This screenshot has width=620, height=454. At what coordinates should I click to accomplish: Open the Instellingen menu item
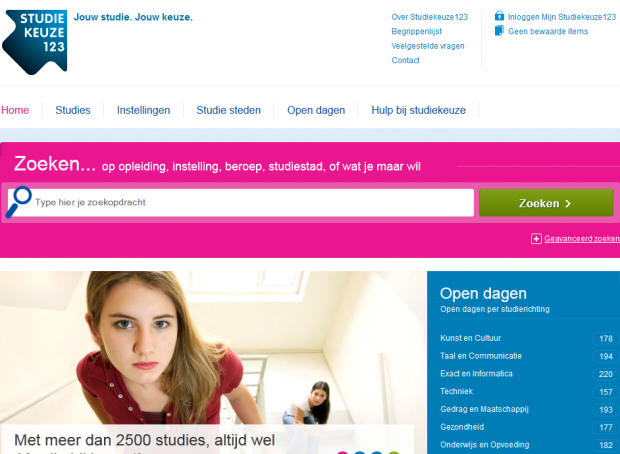[x=144, y=110]
